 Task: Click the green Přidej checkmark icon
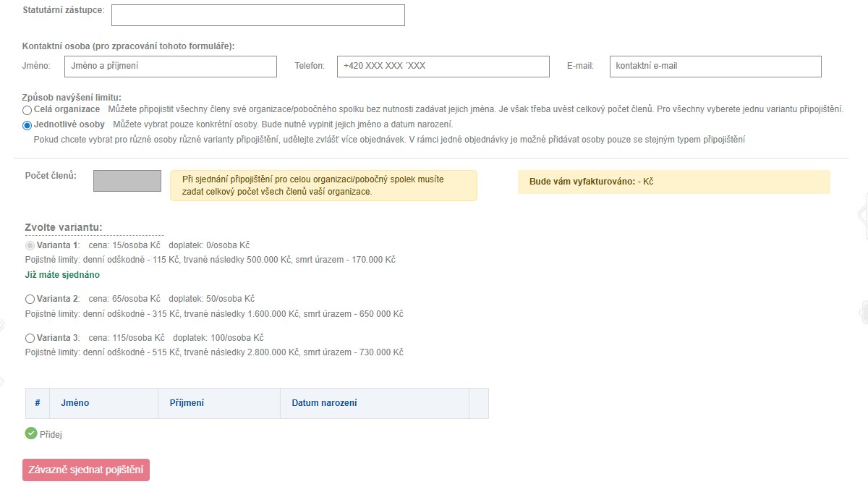click(31, 433)
